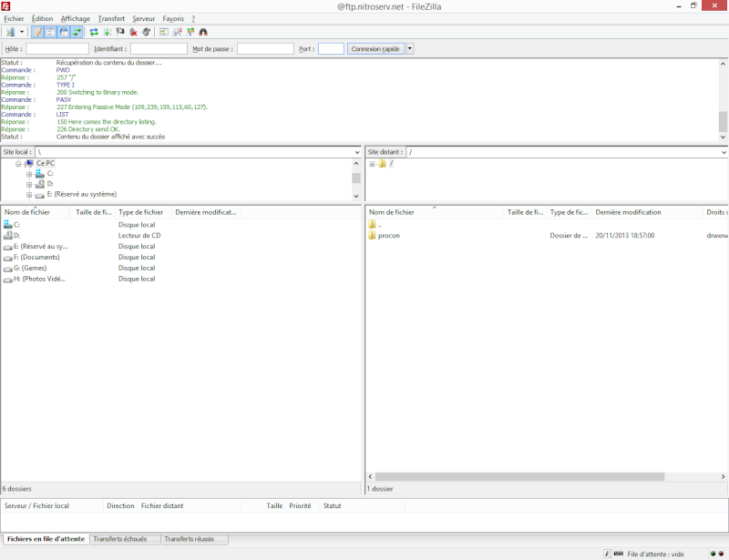The image size is (729, 560).
Task: Click the Port input field
Action: tap(331, 49)
